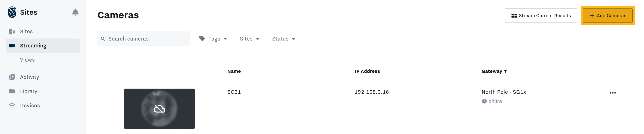Expand the Status filter dropdown
This screenshot has width=644, height=134.
(284, 39)
